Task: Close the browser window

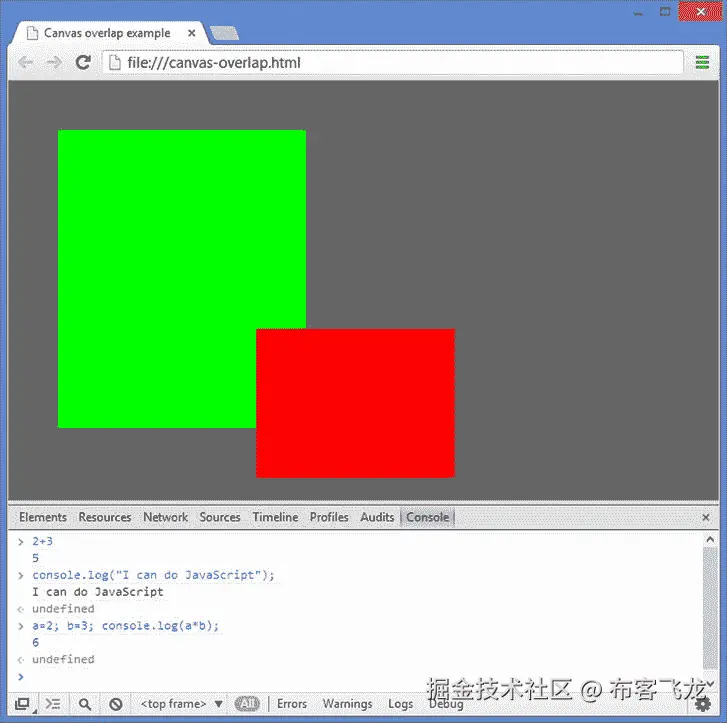Action: tap(701, 12)
